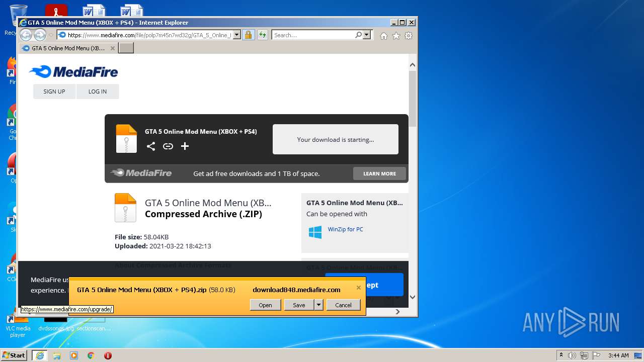
Task: Click the Windows logo beside WinZip for PC
Action: (x=315, y=232)
